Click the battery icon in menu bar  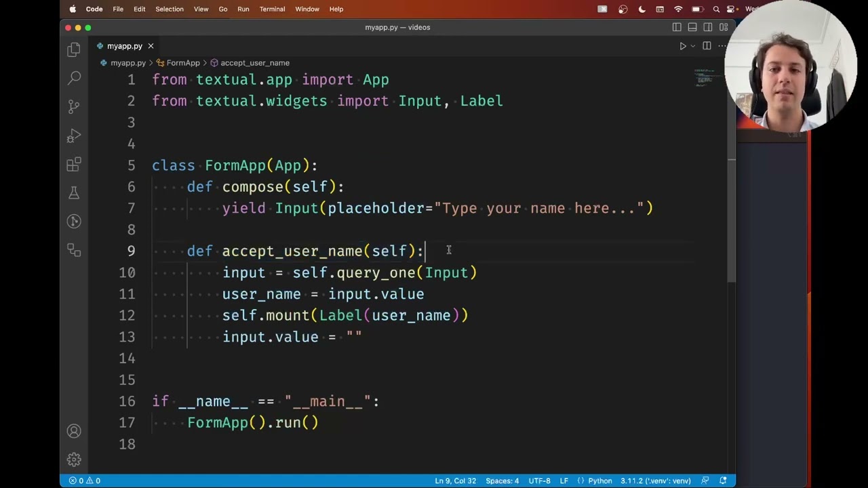coord(696,9)
